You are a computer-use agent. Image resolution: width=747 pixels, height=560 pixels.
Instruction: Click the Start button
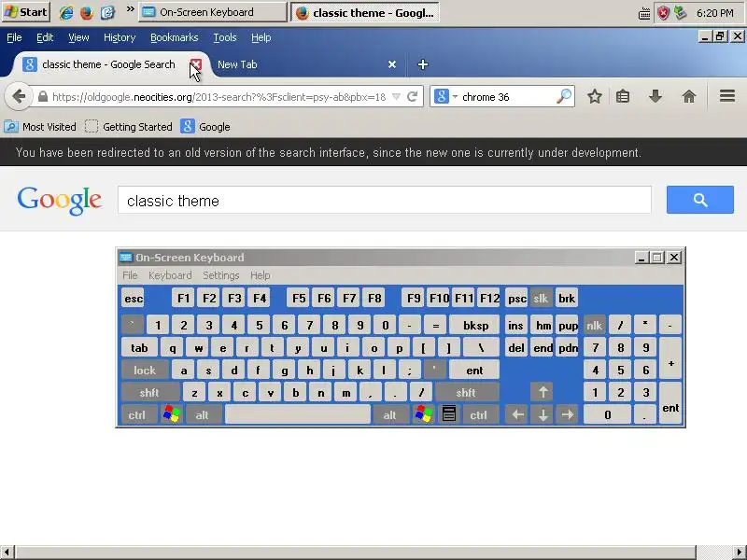tap(26, 12)
